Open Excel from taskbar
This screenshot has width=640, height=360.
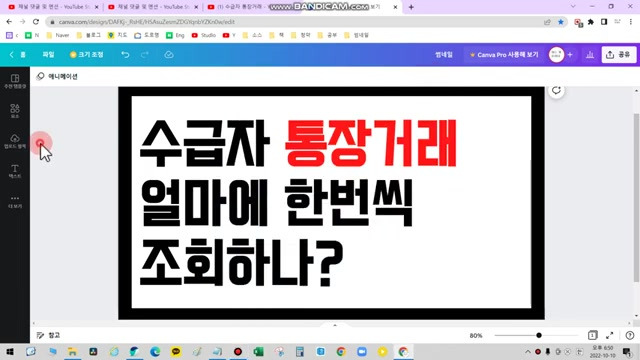pos(258,351)
